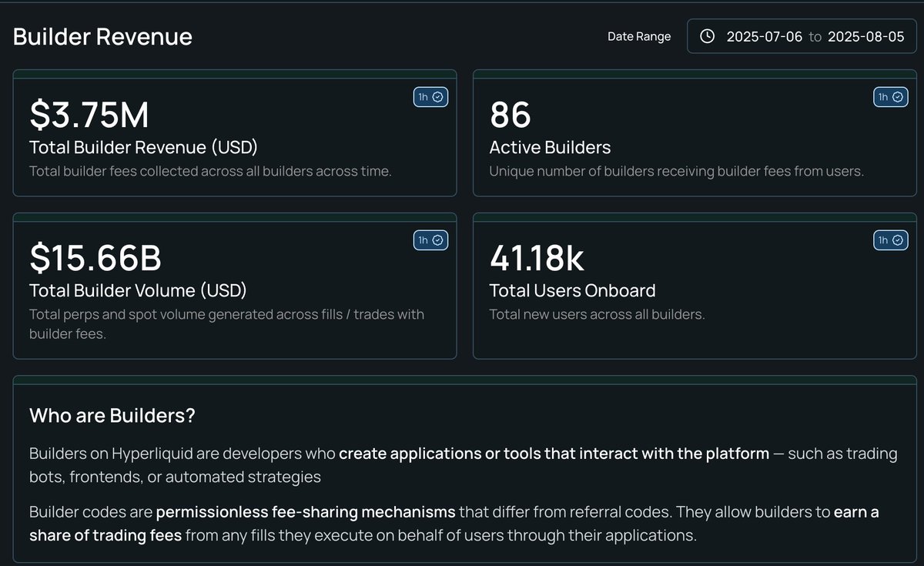Select the start date 2025-07-06
The height and width of the screenshot is (566, 924).
click(765, 36)
